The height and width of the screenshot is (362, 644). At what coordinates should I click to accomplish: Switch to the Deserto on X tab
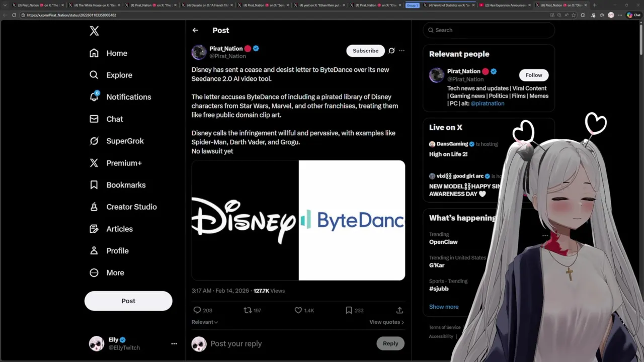[x=206, y=5]
